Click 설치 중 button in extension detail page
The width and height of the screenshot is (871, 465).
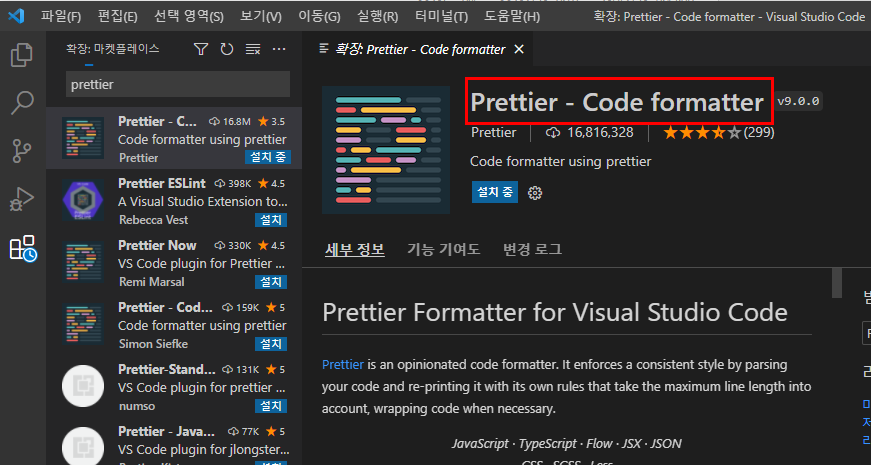[x=494, y=192]
